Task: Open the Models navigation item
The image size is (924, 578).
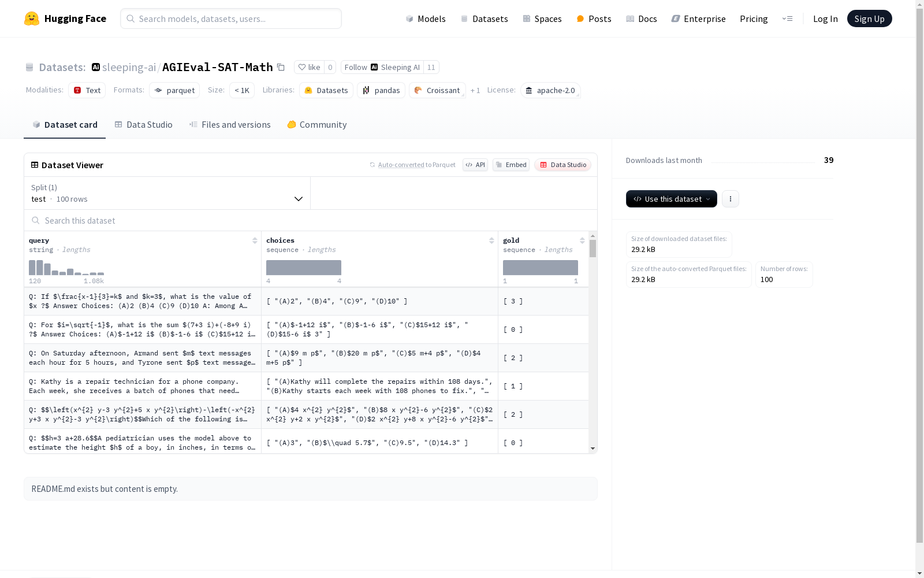Action: pyautogui.click(x=426, y=18)
